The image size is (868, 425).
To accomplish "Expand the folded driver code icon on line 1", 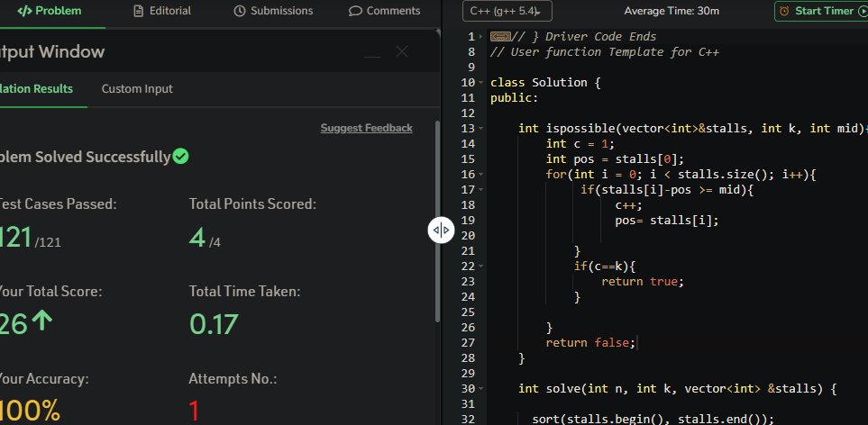I will 500,37.
